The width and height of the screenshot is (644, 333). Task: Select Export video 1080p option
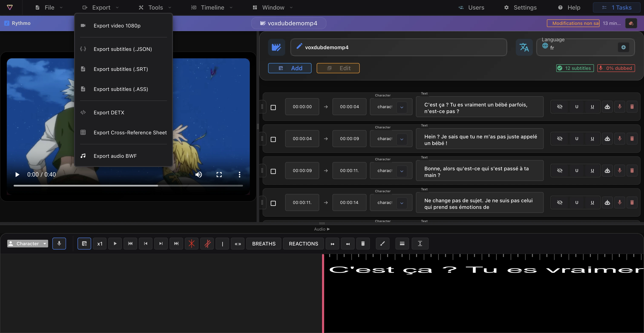pyautogui.click(x=123, y=26)
